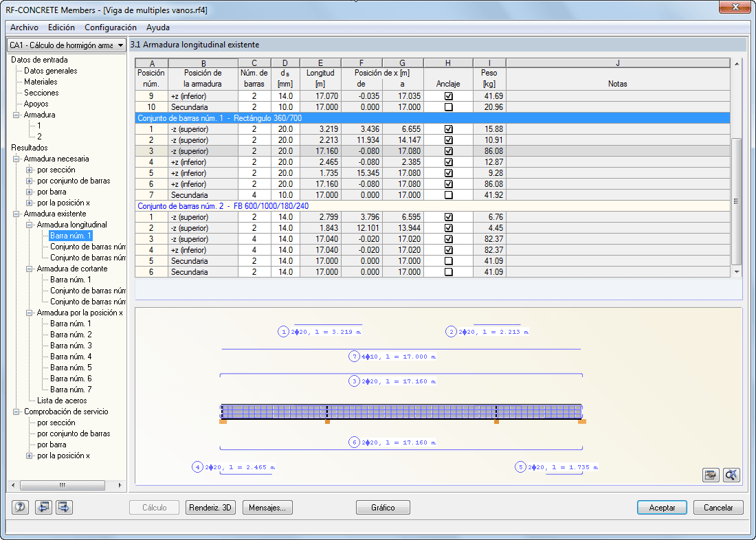756x540 pixels.
Task: Go to the previous input table arrow icon
Action: pos(43,508)
